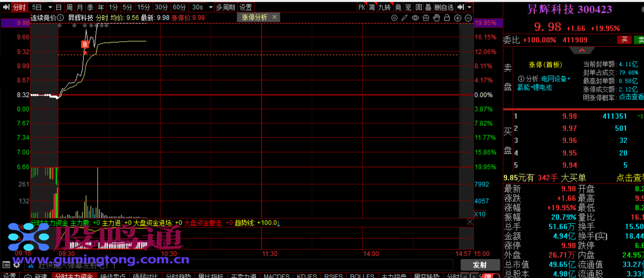Zoom in with the plus icon
The image size is (644, 278).
(458, 18)
